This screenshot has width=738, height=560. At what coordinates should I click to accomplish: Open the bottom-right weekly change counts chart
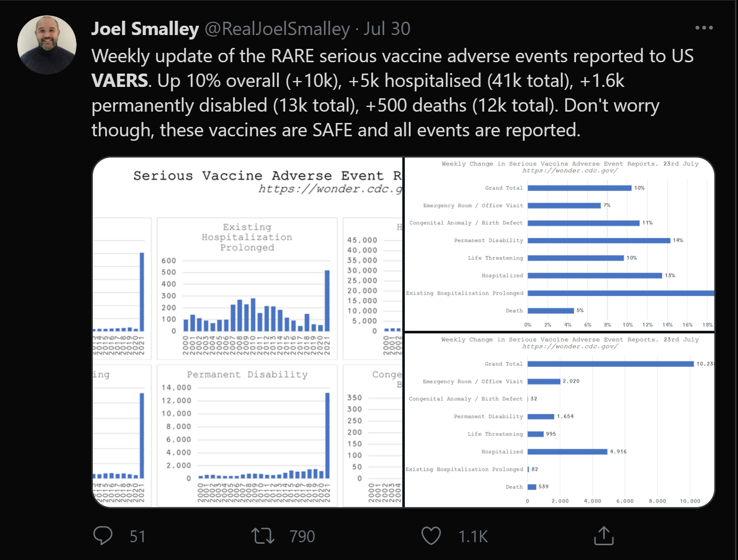pyautogui.click(x=559, y=420)
